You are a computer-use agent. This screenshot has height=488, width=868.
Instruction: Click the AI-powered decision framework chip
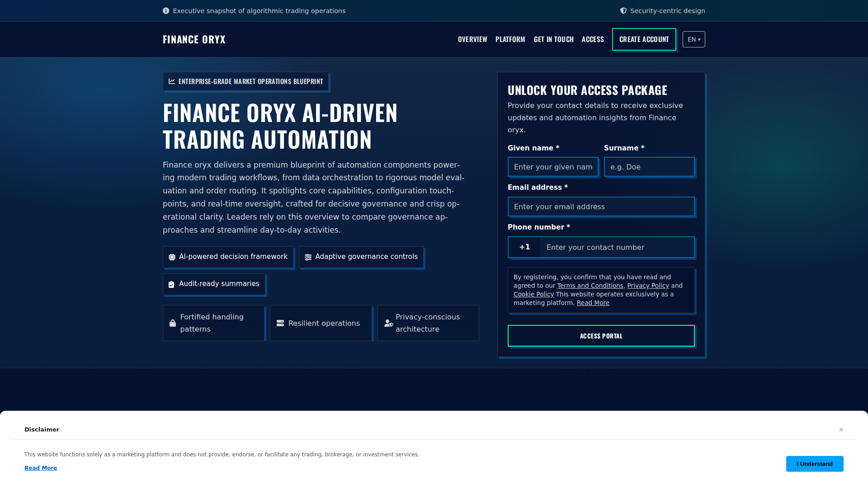[228, 257]
